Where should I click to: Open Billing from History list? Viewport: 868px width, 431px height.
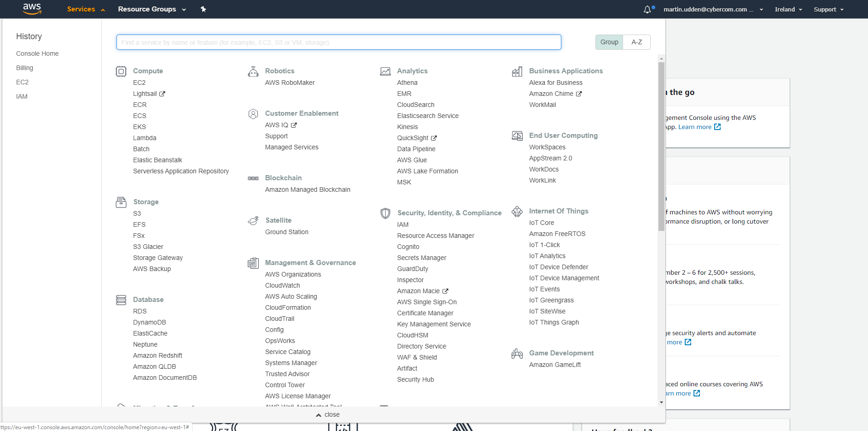(x=24, y=68)
